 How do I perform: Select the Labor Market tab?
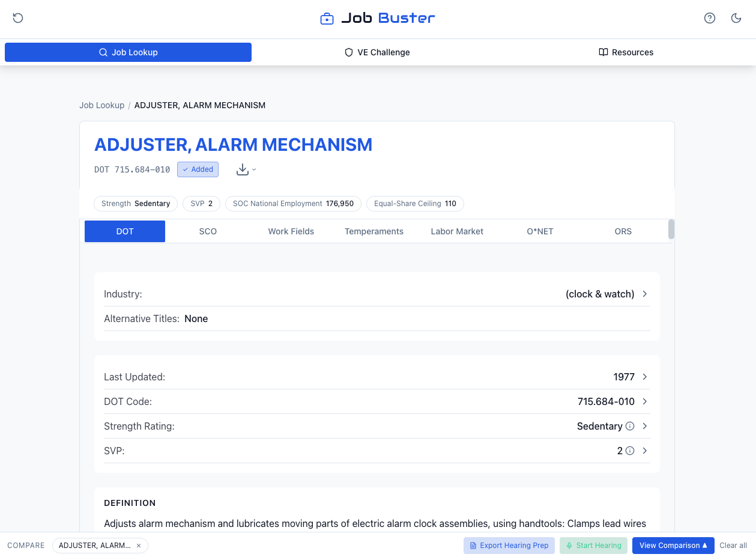(x=457, y=231)
